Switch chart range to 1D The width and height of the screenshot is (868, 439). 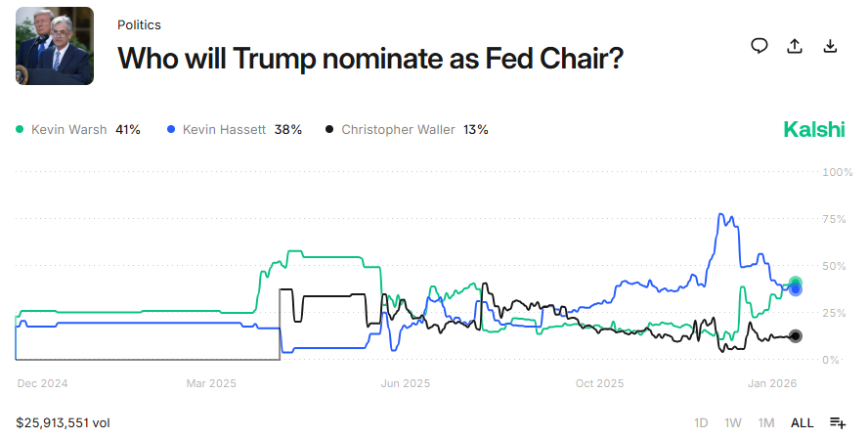pyautogui.click(x=701, y=422)
